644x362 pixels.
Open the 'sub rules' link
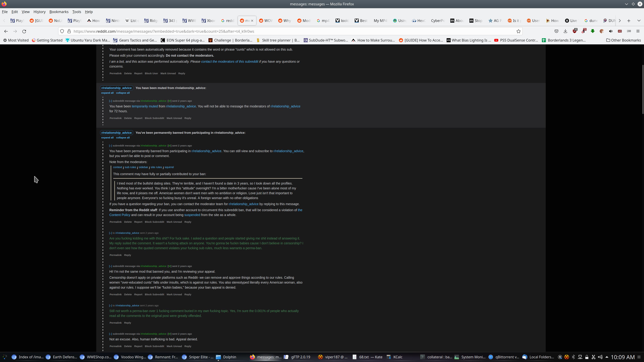130,167
